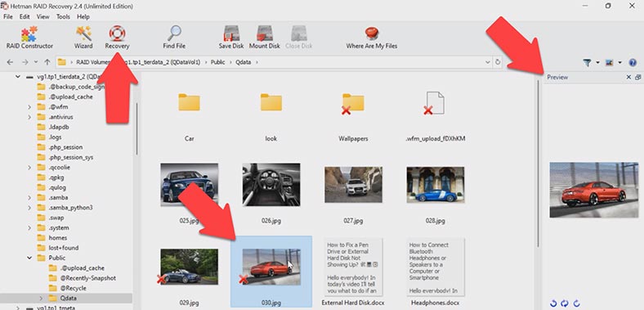Select the 025.jpg thumbnail

tap(190, 185)
